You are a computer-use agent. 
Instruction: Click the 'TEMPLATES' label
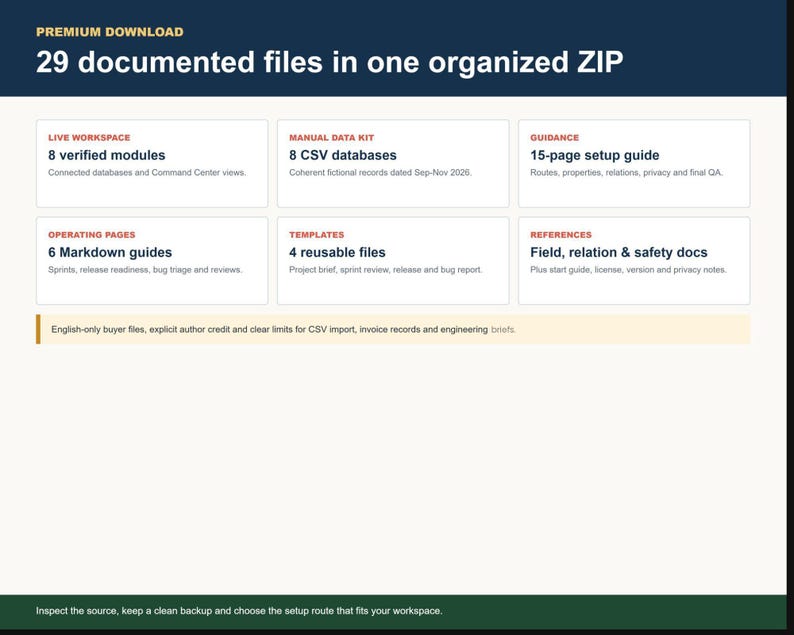(x=316, y=235)
